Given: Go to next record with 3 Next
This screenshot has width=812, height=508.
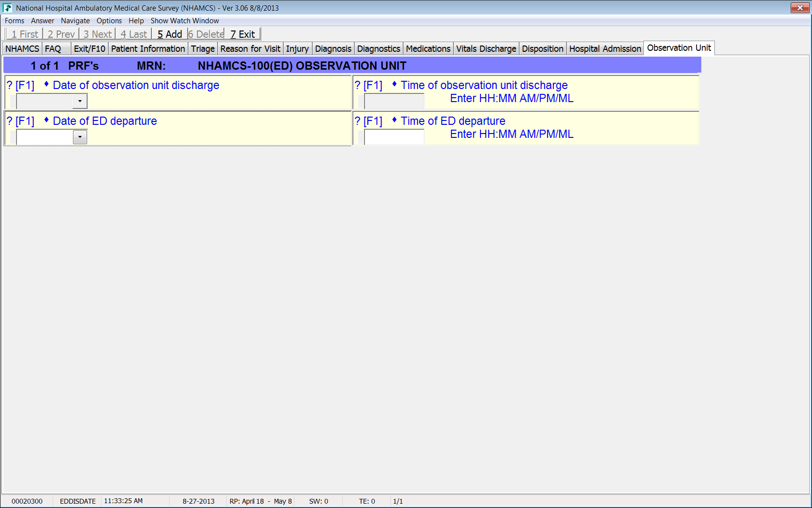Looking at the screenshot, I should point(97,34).
